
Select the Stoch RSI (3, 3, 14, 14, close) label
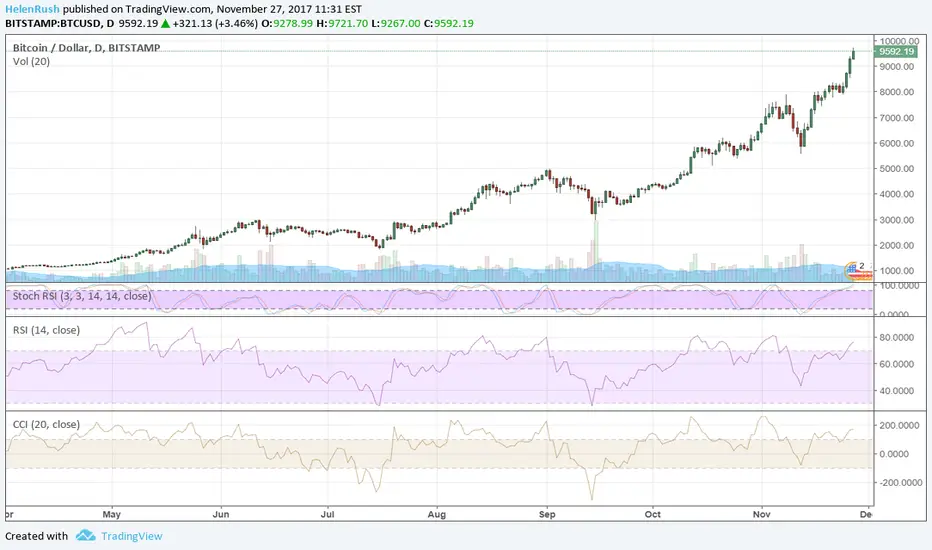(82, 296)
